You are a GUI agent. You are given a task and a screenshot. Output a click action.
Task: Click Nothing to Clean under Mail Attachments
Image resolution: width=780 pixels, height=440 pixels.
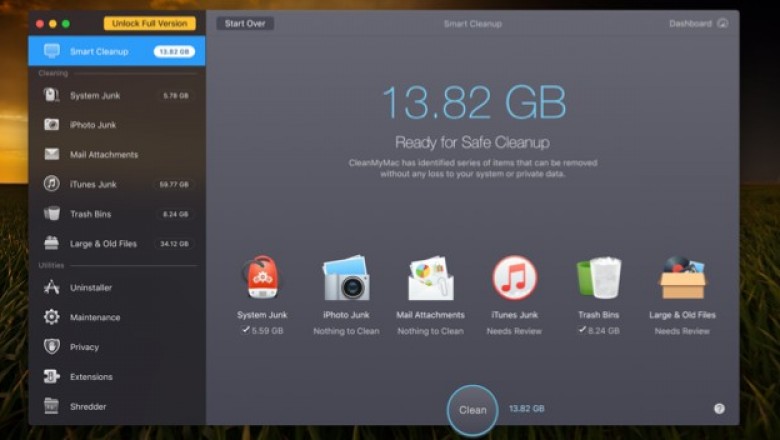[430, 331]
